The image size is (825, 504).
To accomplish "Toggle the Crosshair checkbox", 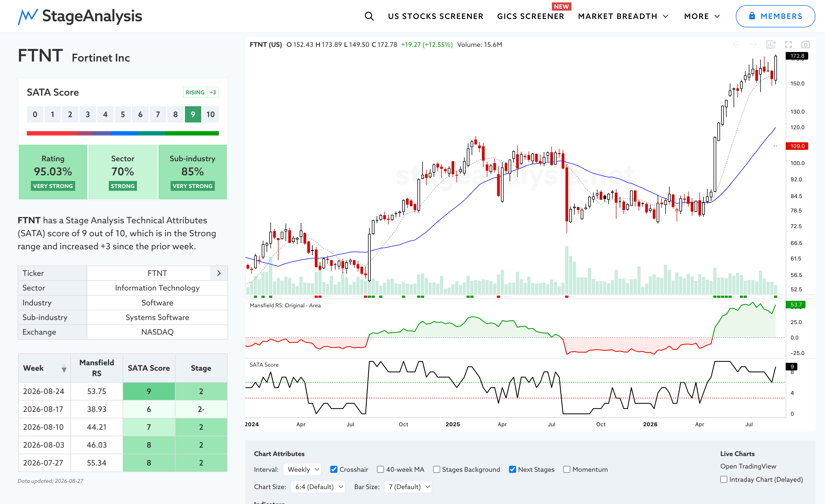I will [334, 469].
